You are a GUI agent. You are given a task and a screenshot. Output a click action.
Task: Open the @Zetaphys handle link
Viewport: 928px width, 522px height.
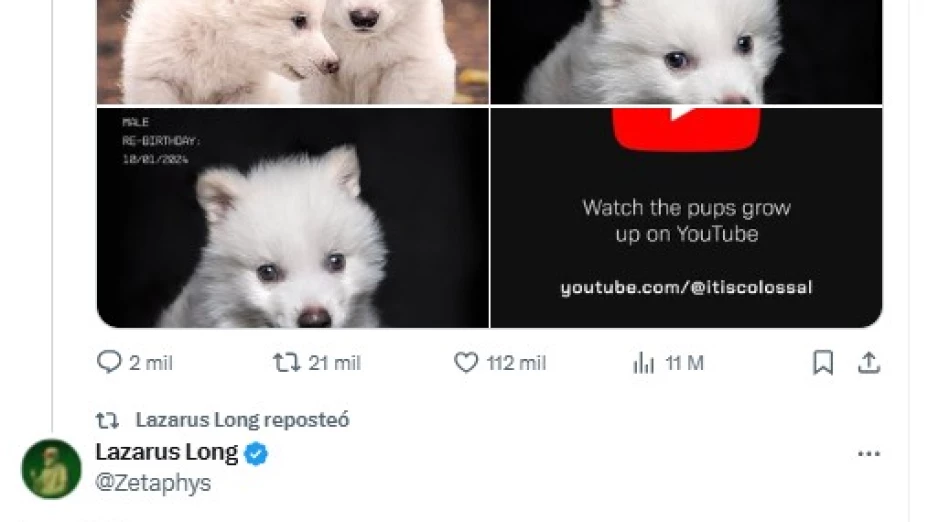pos(153,483)
